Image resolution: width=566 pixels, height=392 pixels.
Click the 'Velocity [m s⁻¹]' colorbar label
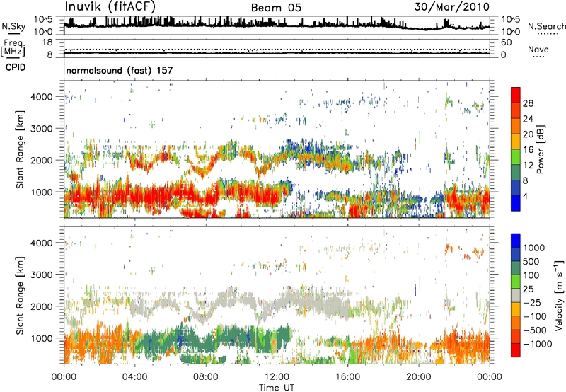(559, 295)
